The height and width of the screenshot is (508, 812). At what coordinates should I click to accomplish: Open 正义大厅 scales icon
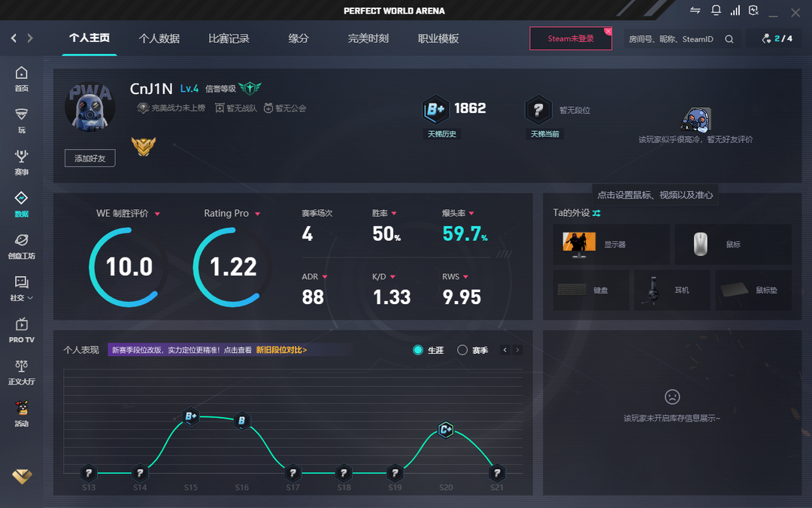click(x=21, y=371)
